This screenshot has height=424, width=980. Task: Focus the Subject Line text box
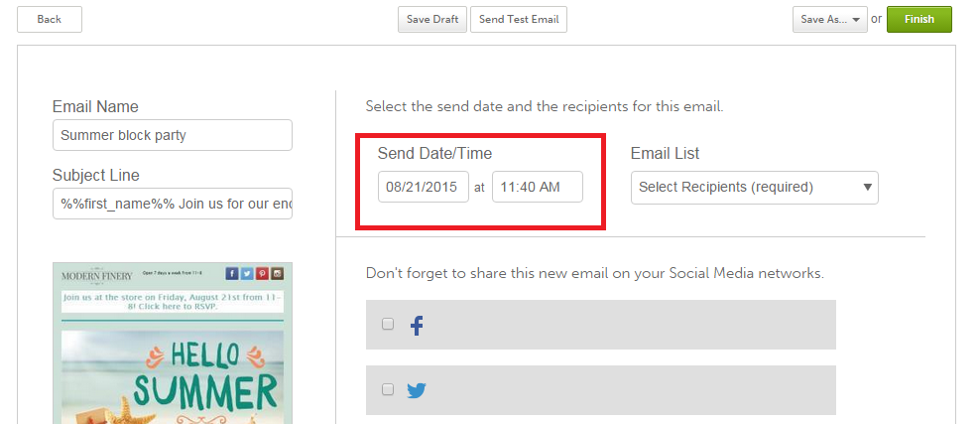[172, 204]
